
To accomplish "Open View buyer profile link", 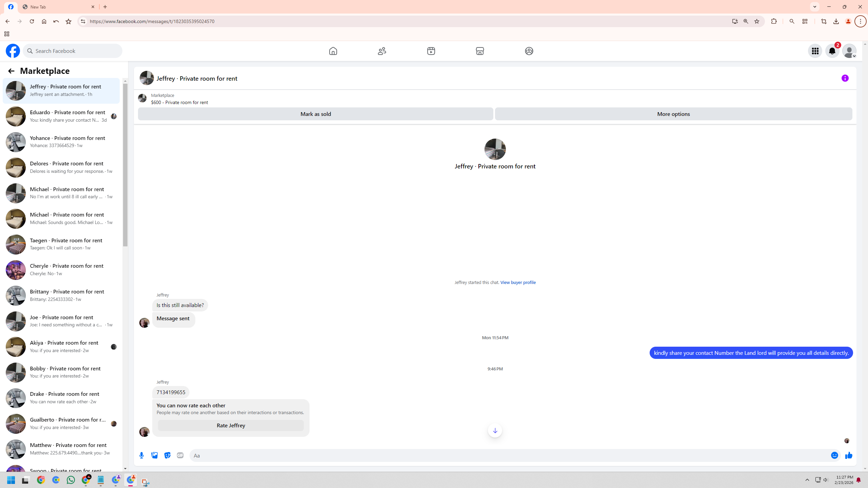I will point(518,282).
